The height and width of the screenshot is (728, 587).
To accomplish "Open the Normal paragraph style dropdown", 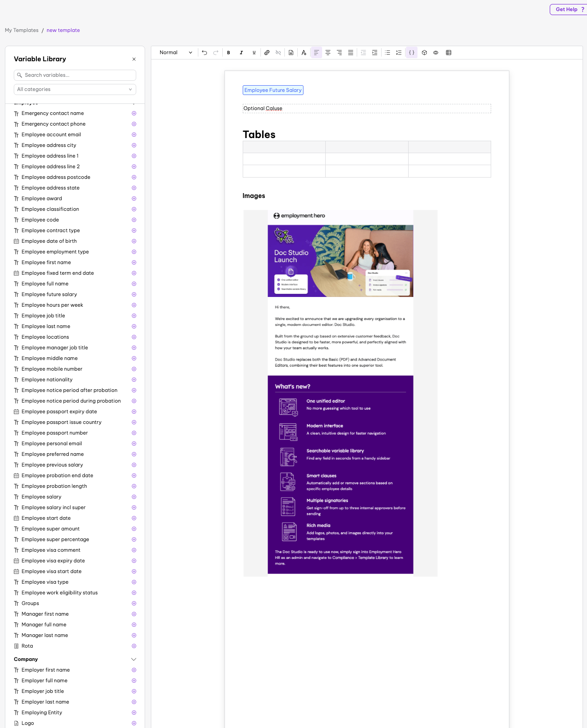I will tap(176, 52).
